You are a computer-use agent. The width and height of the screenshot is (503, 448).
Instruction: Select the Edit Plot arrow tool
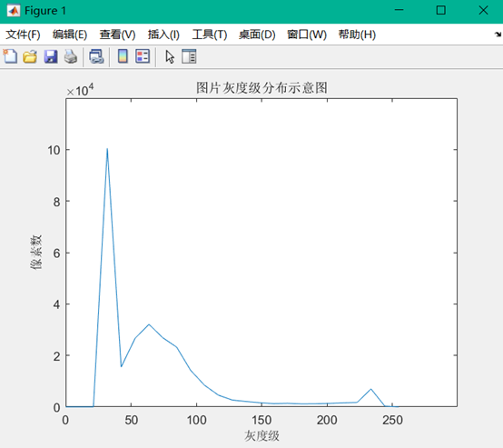[x=170, y=57]
